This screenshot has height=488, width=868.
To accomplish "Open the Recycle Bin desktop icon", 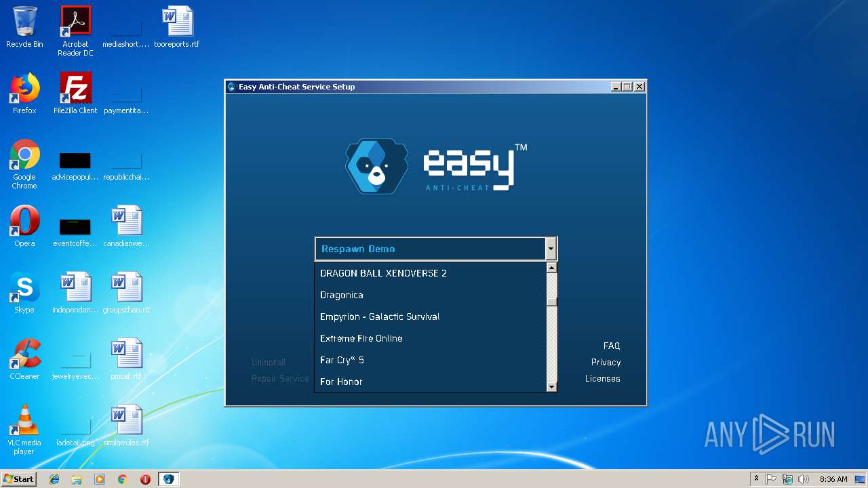I will pyautogui.click(x=24, y=27).
